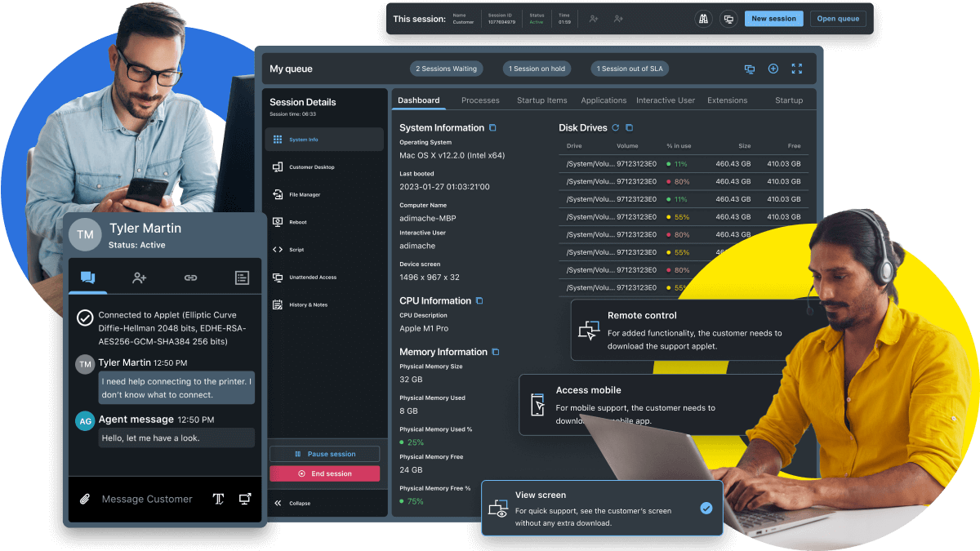
Task: Click the Message Customer input field
Action: tap(145, 499)
